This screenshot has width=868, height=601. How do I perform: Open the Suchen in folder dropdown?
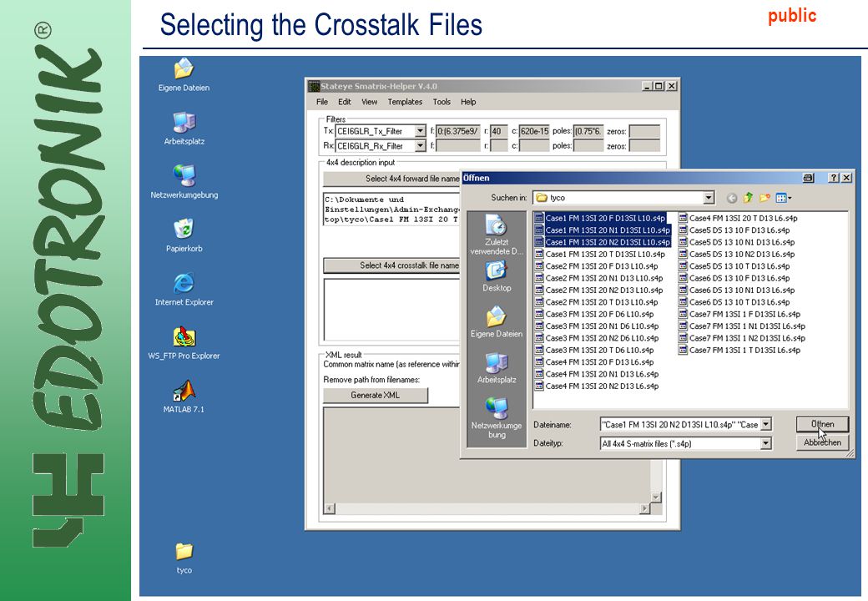tap(709, 198)
